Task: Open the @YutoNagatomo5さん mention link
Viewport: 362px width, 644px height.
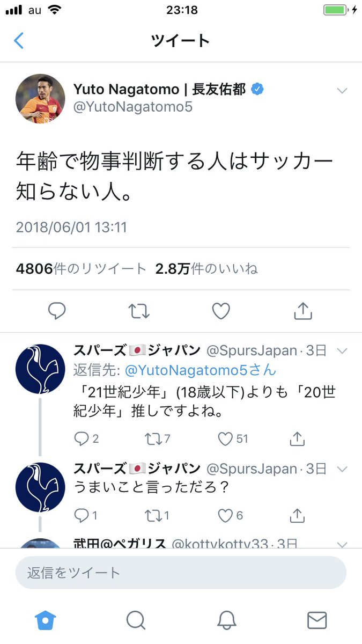Action: point(201,370)
